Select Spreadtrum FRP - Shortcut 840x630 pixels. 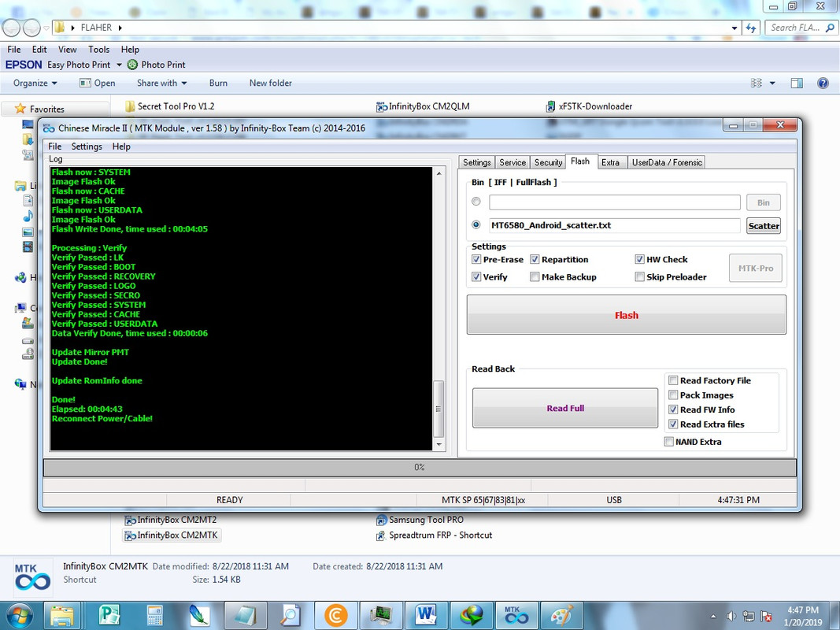click(434, 535)
